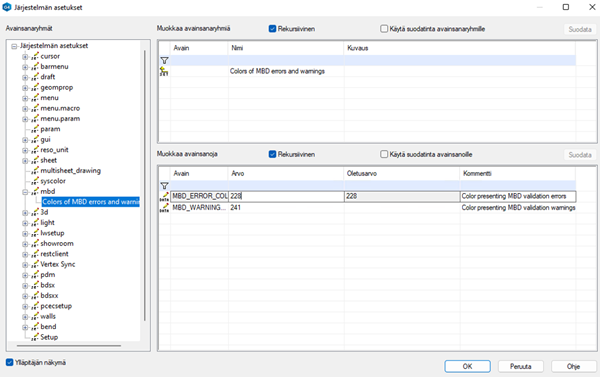Image resolution: width=600 pixels, height=377 pixels.
Task: Click the tree's horizontal scrollbar
Action: [69, 346]
